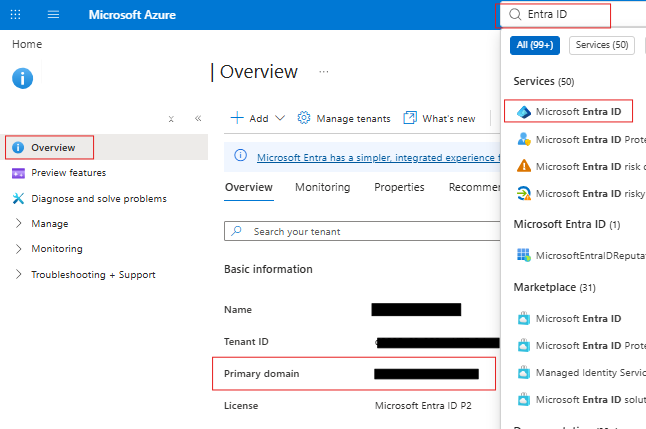The width and height of the screenshot is (646, 429).
Task: Click Microsoft Azure portal title
Action: coord(132,15)
